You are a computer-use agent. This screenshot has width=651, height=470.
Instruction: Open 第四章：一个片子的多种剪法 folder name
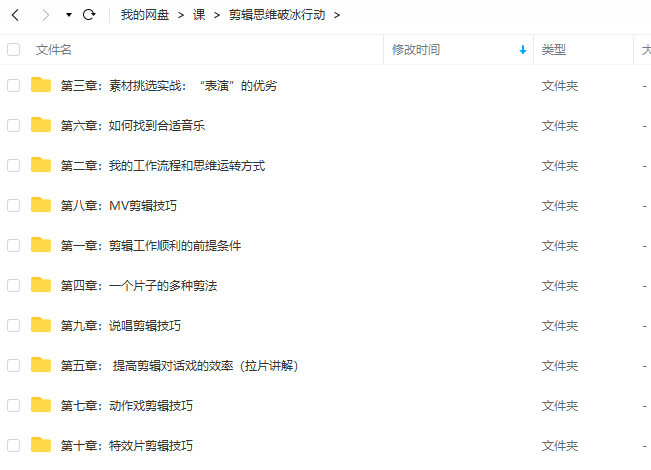(139, 285)
